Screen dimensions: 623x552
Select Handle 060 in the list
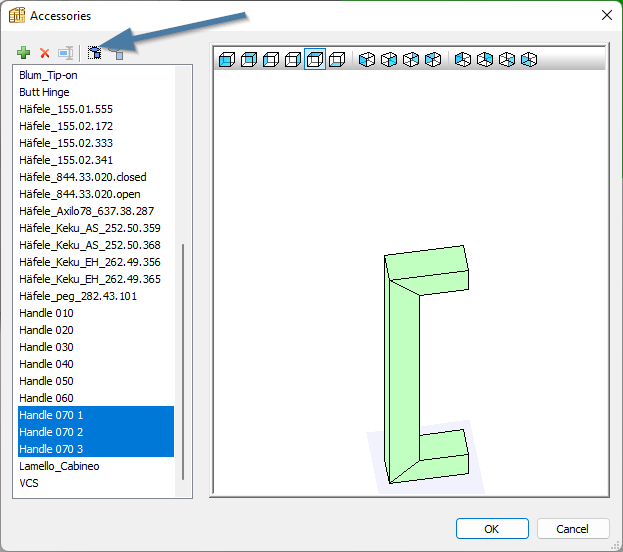[96, 398]
